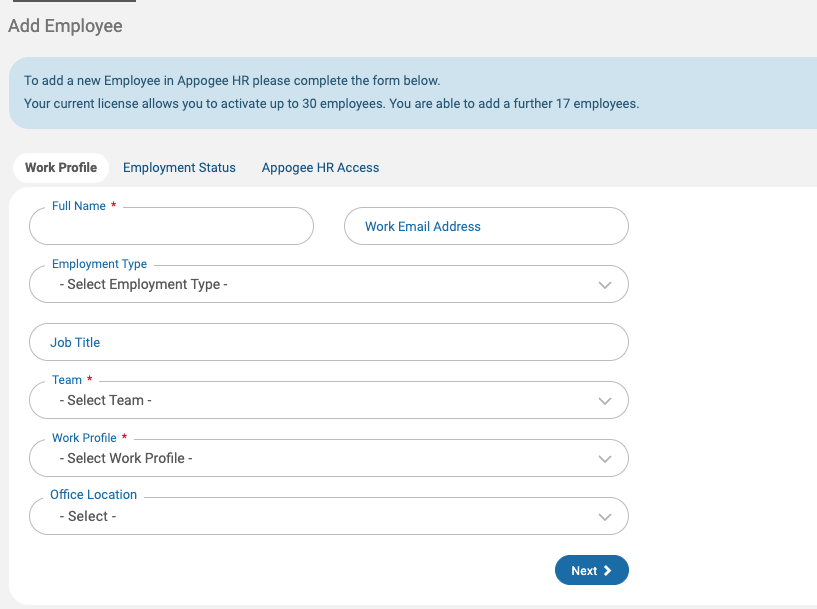Image resolution: width=817 pixels, height=609 pixels.
Task: Expand the Work Profile dropdown chevron
Action: pyautogui.click(x=604, y=458)
